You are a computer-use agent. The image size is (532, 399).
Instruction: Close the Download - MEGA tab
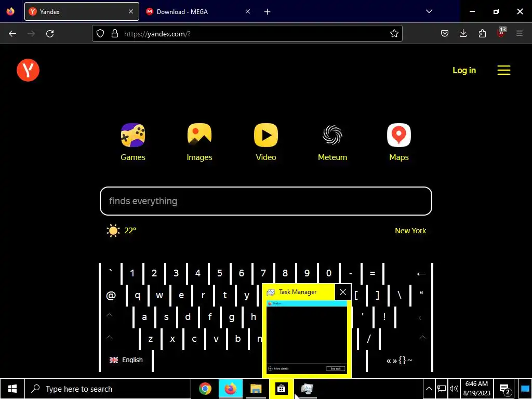pos(248,11)
